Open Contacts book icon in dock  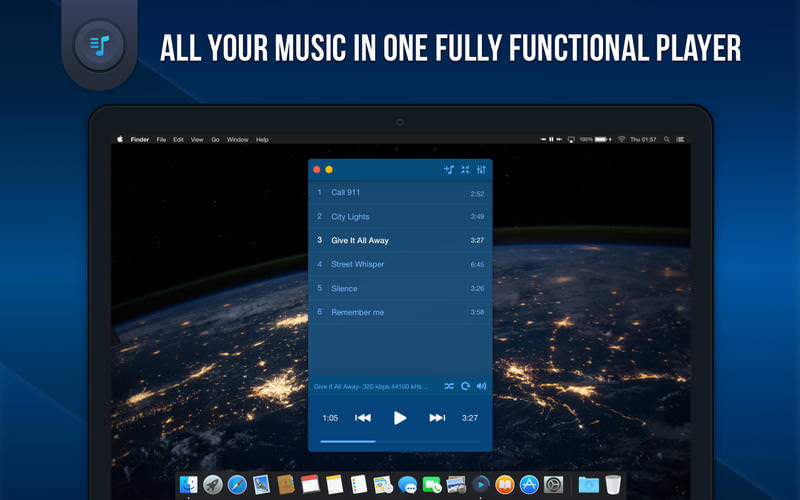(286, 484)
